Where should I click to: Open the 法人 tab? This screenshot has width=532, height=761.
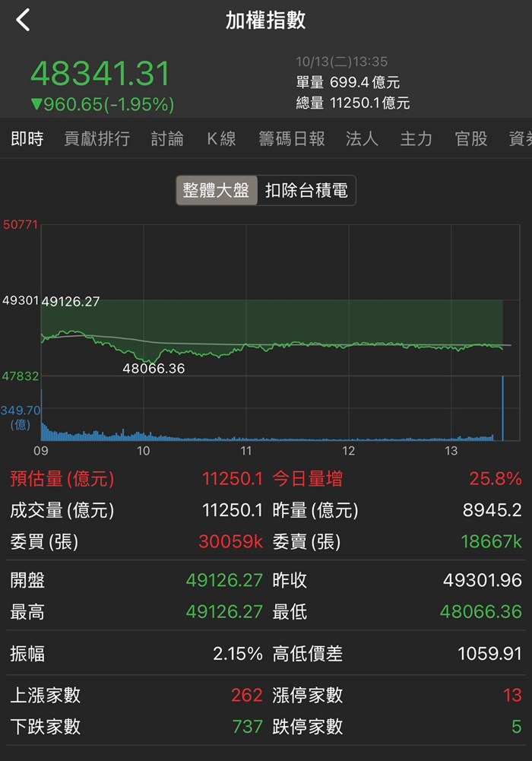(362, 139)
